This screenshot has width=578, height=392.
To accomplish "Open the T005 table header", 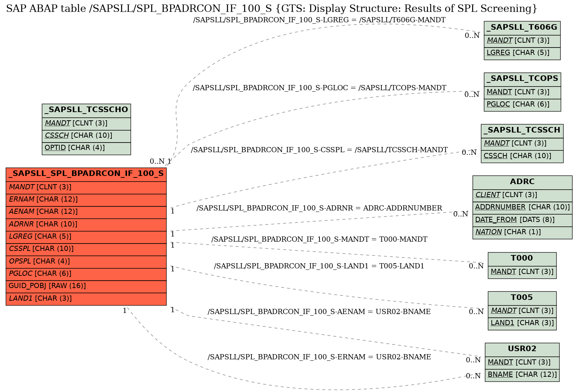I will (522, 298).
